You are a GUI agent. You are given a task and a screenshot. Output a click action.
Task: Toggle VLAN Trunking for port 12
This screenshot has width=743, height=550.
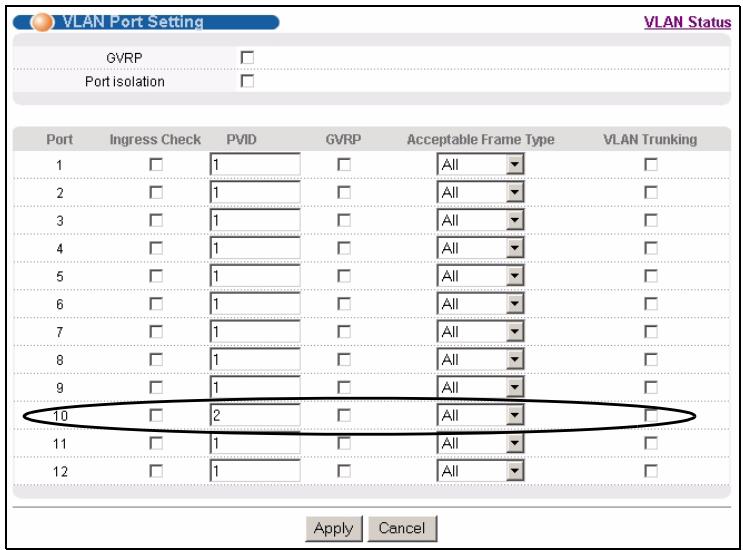651,471
